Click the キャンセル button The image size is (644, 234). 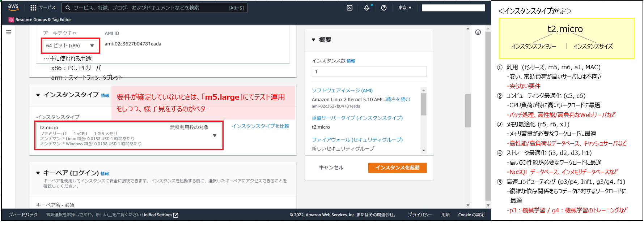pyautogui.click(x=331, y=168)
